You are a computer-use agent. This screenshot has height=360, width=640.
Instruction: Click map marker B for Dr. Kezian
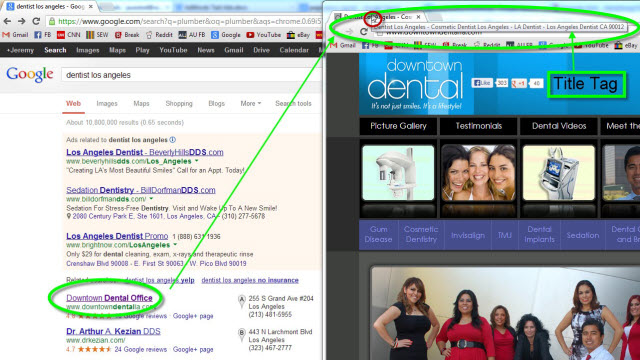tap(242, 335)
